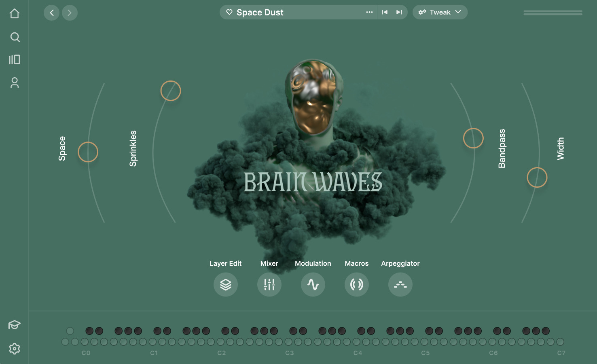This screenshot has height=364, width=597.
Task: Click the Modulation label
Action: click(313, 263)
